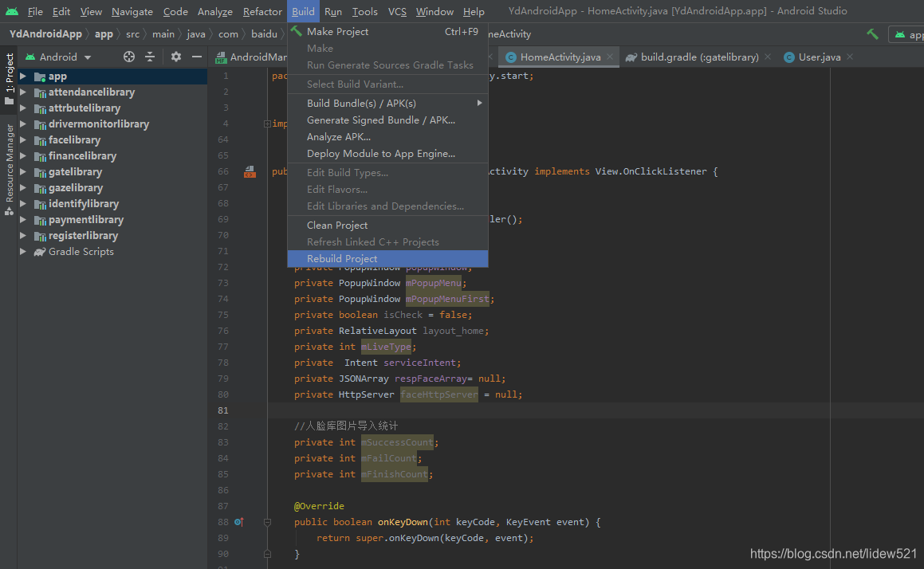The image size is (924, 569).
Task: Click the collapse all icon in project panel
Action: (150, 57)
